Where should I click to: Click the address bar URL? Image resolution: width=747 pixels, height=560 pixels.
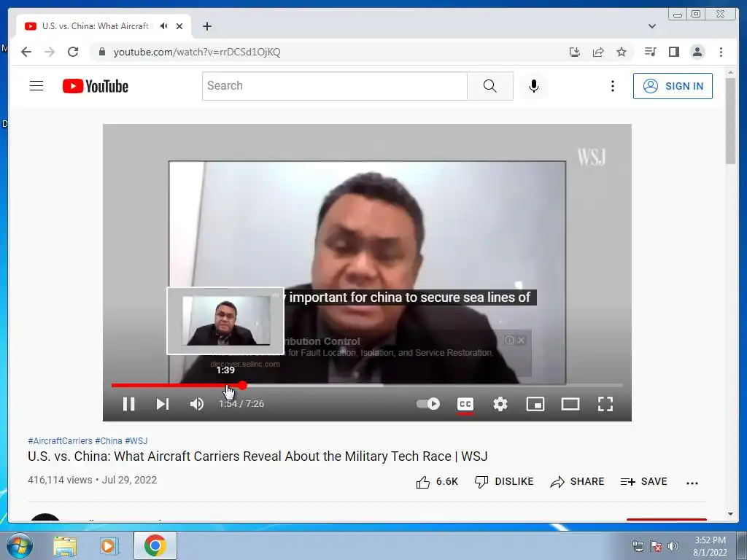197,52
